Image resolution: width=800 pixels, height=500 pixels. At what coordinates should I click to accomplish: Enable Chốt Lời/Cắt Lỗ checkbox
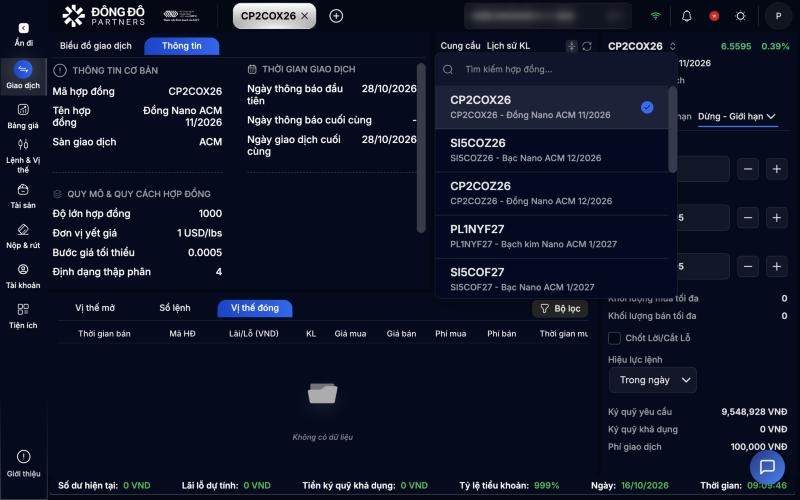(x=614, y=338)
